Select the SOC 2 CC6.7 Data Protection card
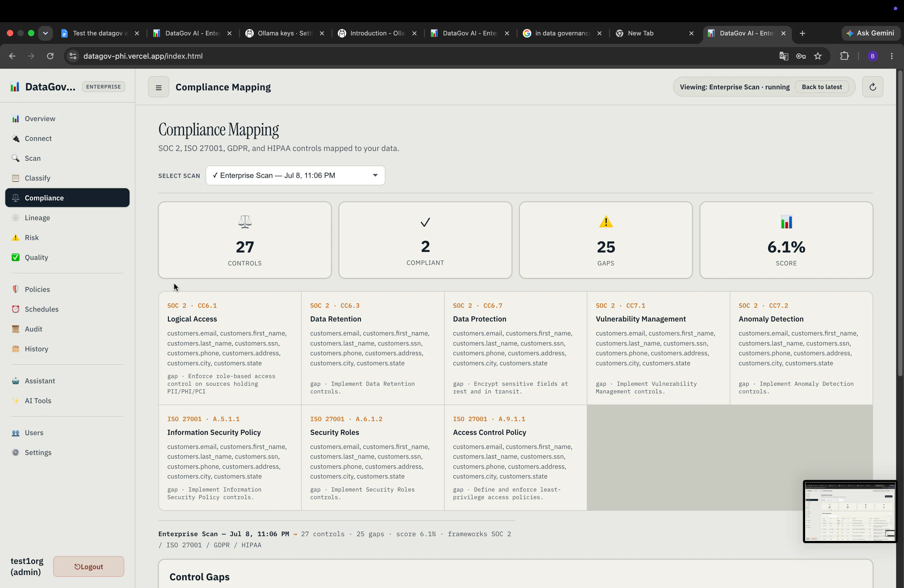 coord(515,348)
